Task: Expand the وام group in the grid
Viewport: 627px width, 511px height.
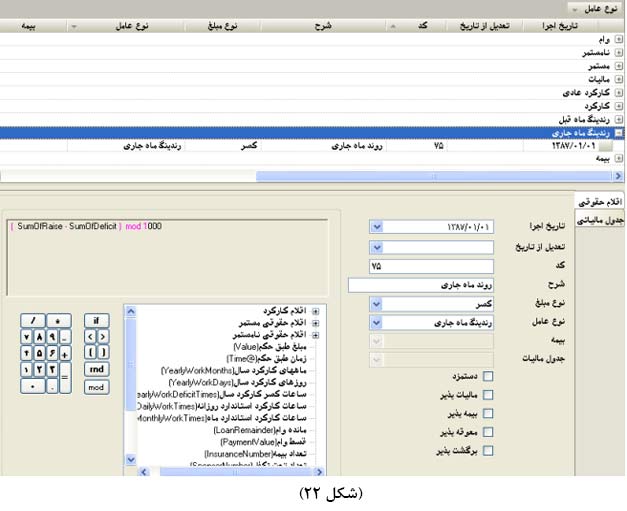Action: click(x=619, y=39)
